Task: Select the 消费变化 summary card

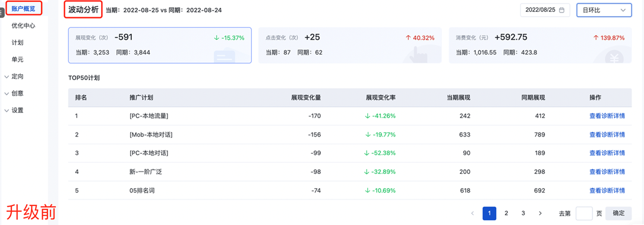Action: pos(540,45)
